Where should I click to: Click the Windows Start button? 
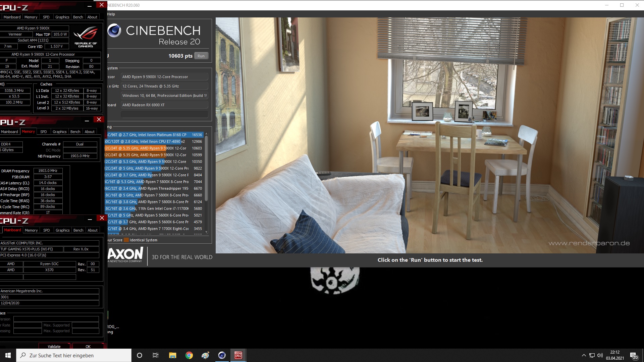pyautogui.click(x=8, y=355)
